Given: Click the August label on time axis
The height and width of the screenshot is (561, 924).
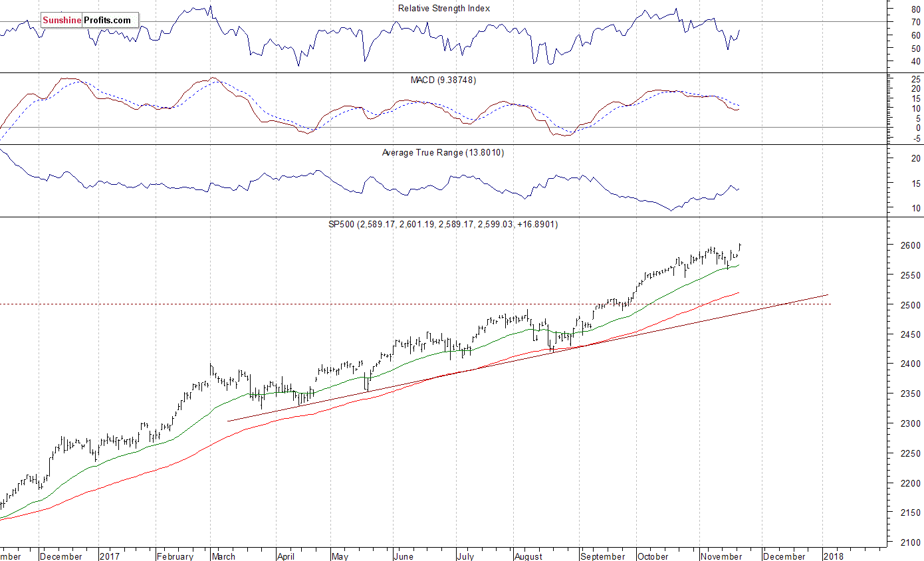Looking at the screenshot, I should click(x=528, y=556).
